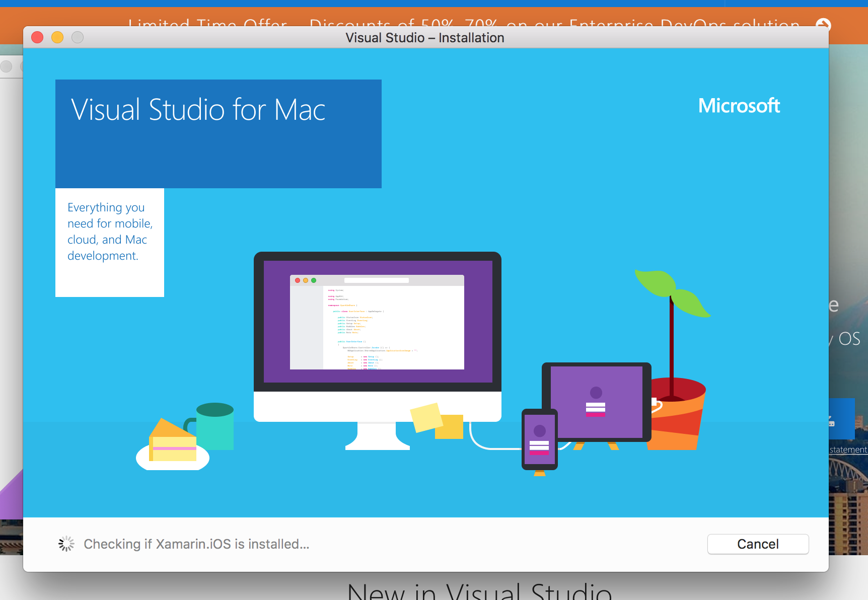Click the loading spinner icon
The image size is (868, 600).
[66, 544]
